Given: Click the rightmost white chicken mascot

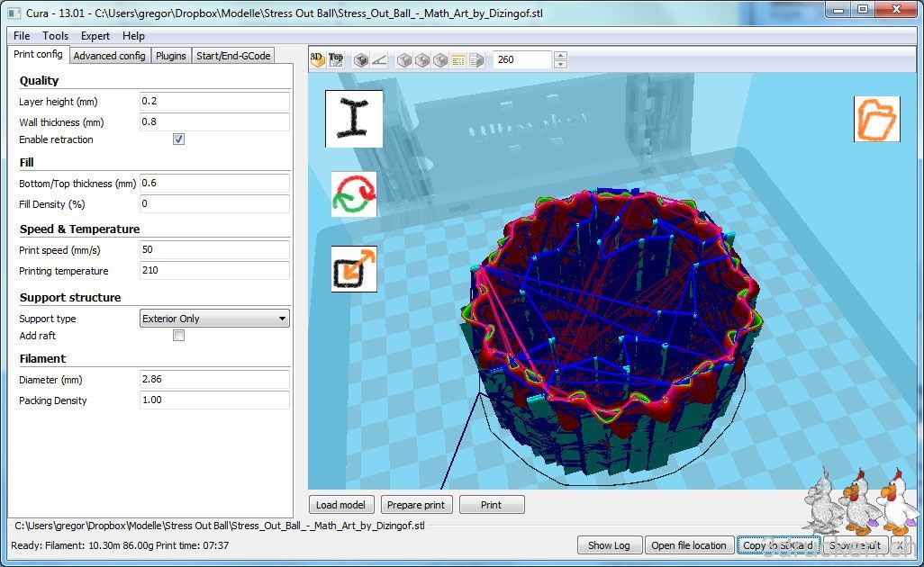Looking at the screenshot, I should 899,500.
